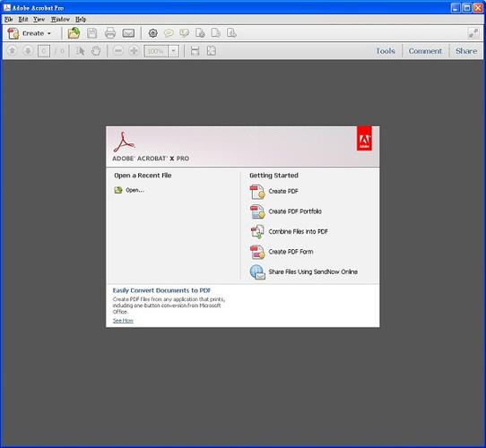Maximize the Adobe Acrobat Pro window
Viewport: 486px width, 448px height.
point(467,8)
